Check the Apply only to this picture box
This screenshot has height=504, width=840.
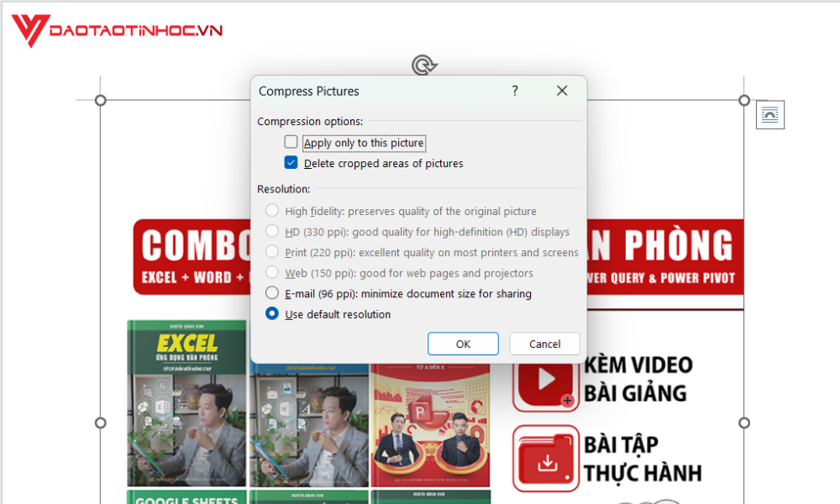click(291, 142)
